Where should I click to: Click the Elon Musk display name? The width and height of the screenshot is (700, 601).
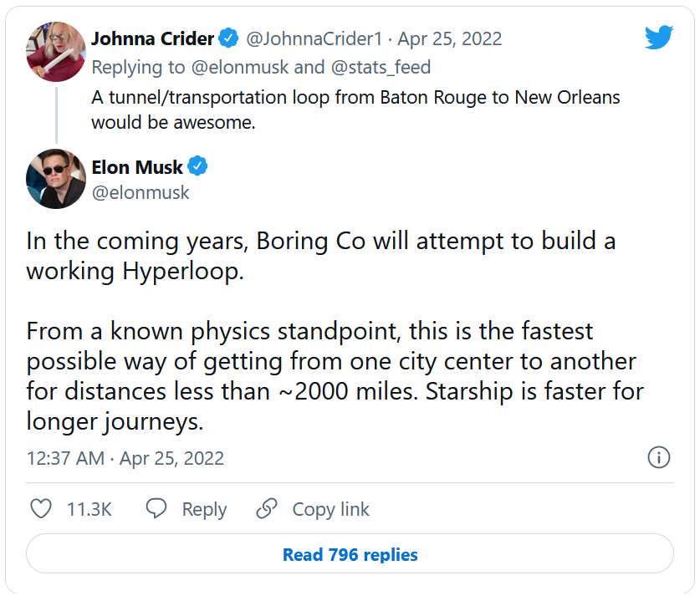click(136, 167)
